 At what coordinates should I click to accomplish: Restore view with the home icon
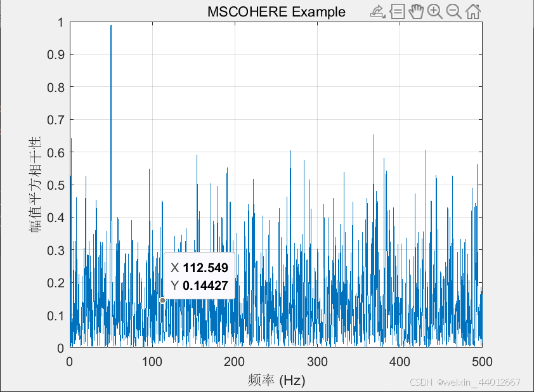[473, 12]
